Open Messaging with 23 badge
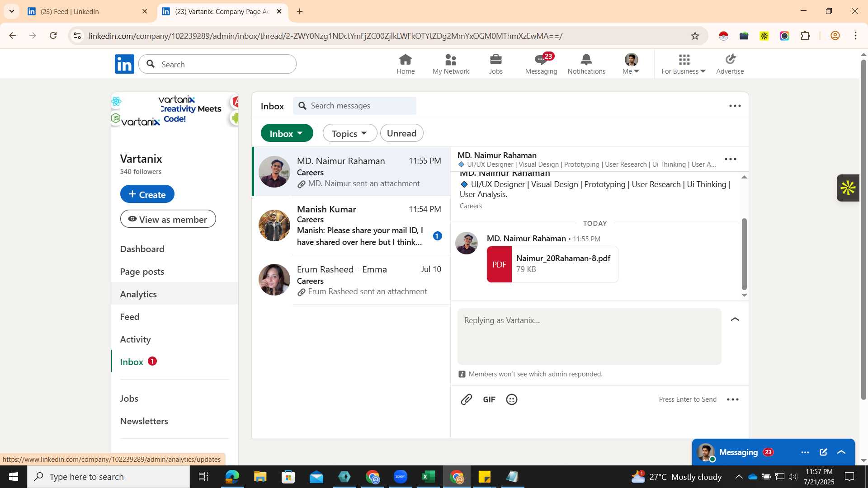 (541, 64)
